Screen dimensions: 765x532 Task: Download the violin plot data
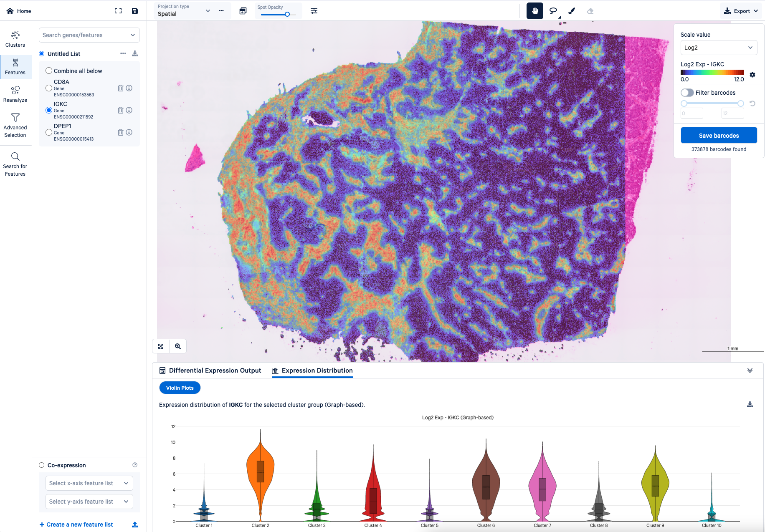point(750,404)
